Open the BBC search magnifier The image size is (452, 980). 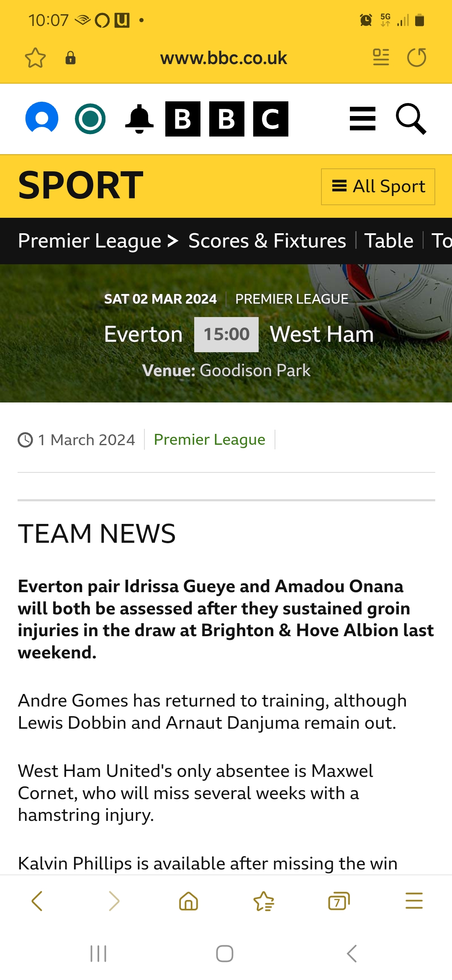[x=411, y=119]
